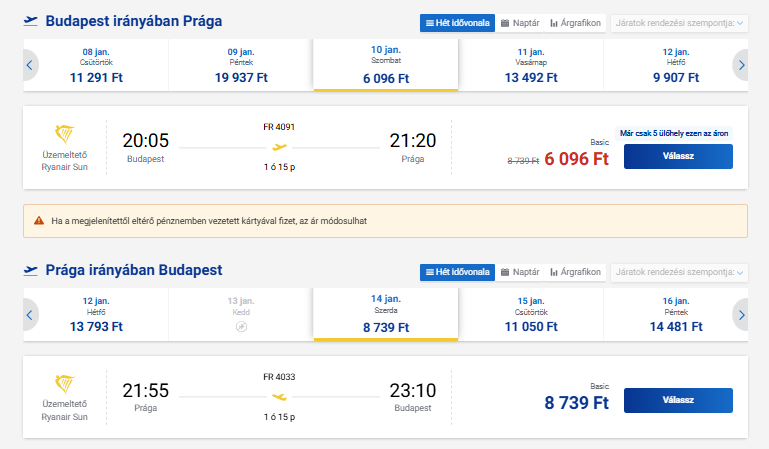Viewport: 769px width, 449px height.
Task: Click the Hét idővonala button for the return flight
Action: [457, 271]
